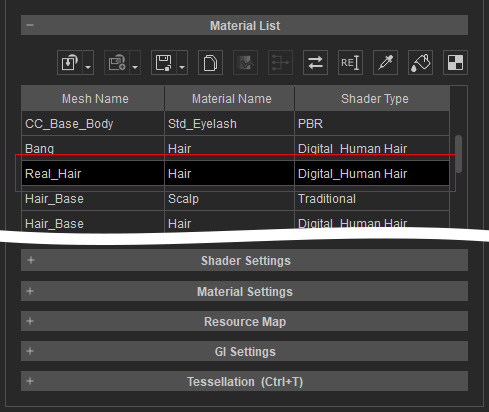Select the CC_Base_Body Std_Eyelash row
The height and width of the screenshot is (412, 489).
pos(235,124)
